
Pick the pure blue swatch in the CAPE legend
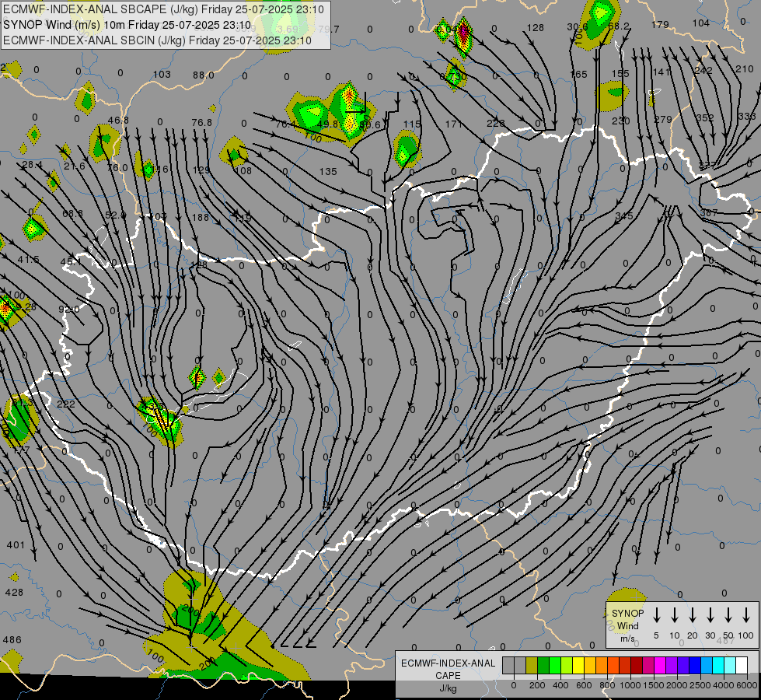coord(695,666)
